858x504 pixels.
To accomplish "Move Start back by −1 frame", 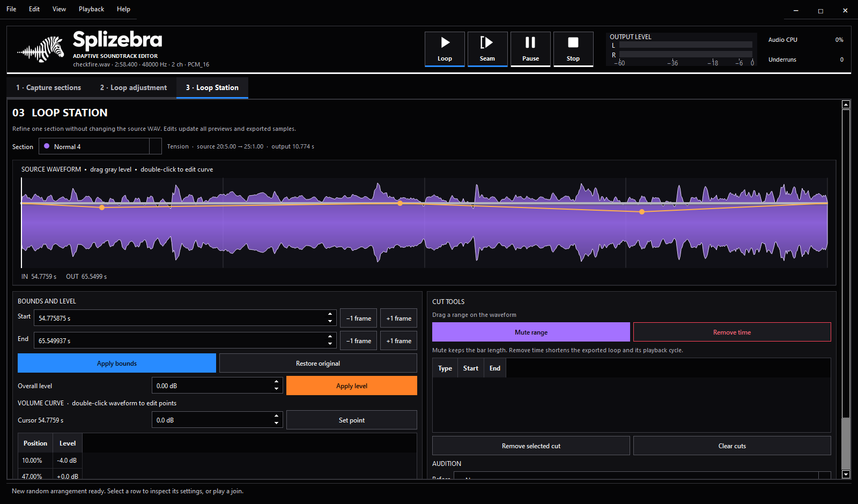I will point(359,318).
